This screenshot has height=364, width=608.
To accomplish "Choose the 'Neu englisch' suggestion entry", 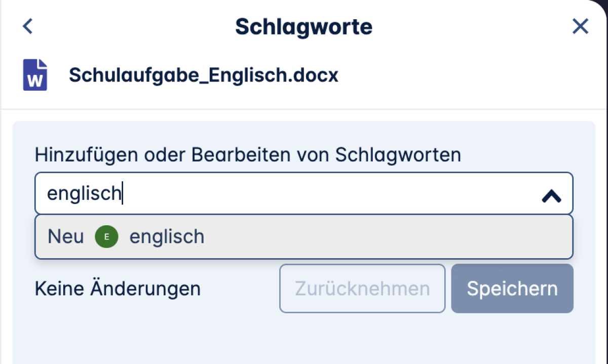I will coord(304,237).
